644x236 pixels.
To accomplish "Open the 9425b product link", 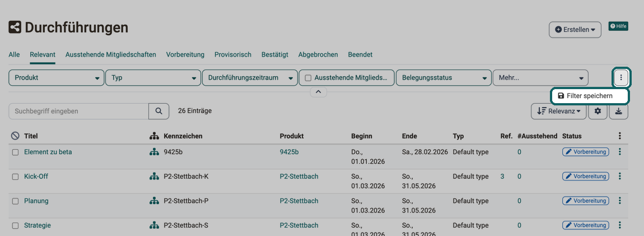I will (289, 152).
